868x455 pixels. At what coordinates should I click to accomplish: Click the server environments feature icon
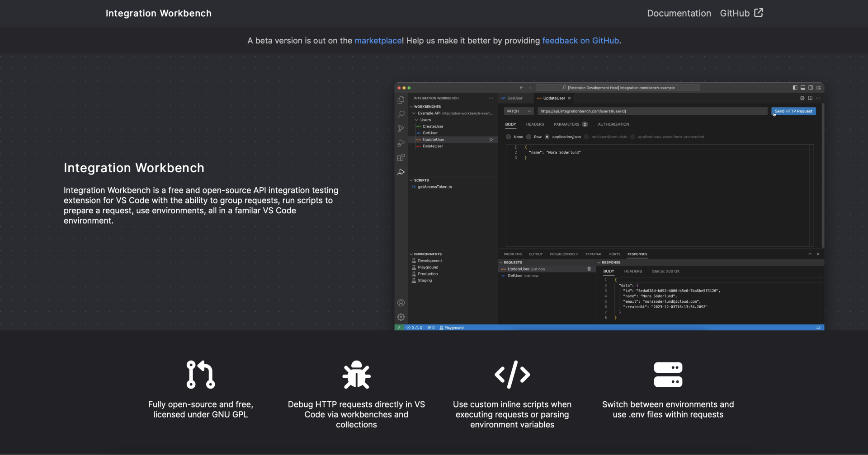(x=668, y=375)
